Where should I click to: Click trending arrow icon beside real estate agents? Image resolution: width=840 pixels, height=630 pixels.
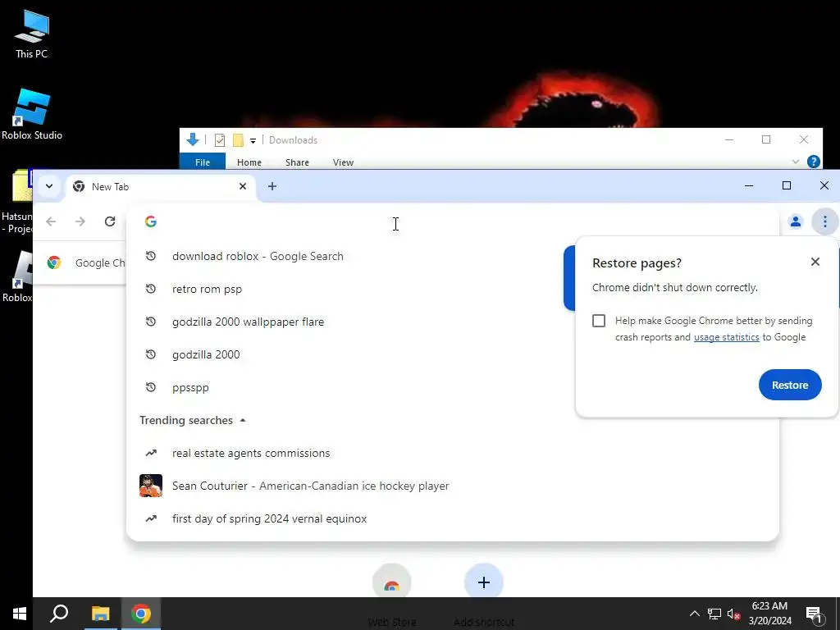(151, 453)
